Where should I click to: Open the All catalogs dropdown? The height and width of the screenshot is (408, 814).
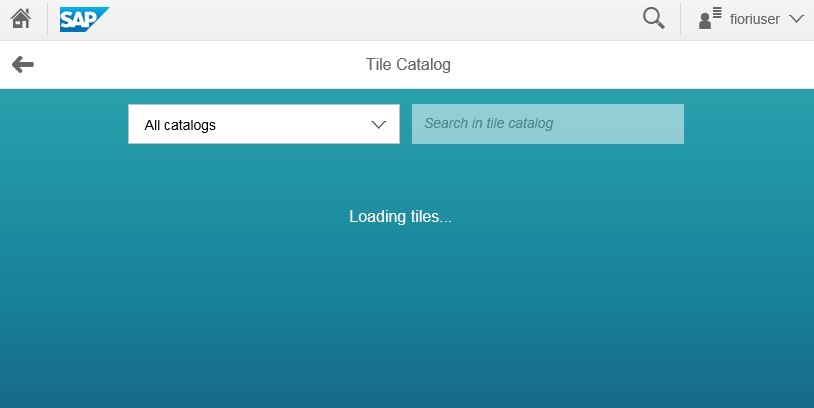(x=264, y=124)
